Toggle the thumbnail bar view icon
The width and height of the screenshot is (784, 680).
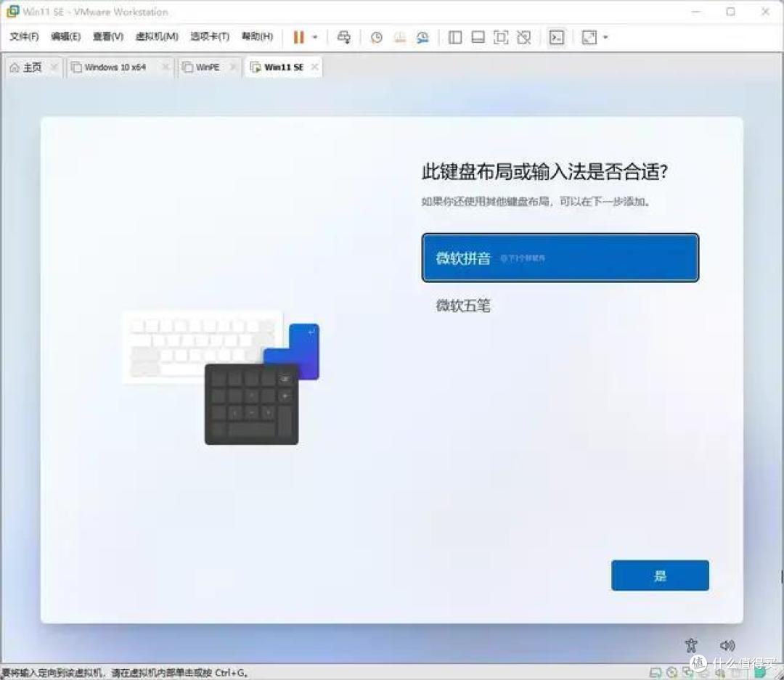pyautogui.click(x=478, y=38)
